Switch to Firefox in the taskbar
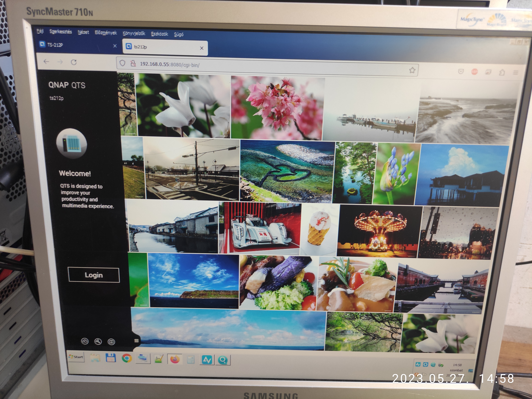532x399 pixels. tap(175, 359)
